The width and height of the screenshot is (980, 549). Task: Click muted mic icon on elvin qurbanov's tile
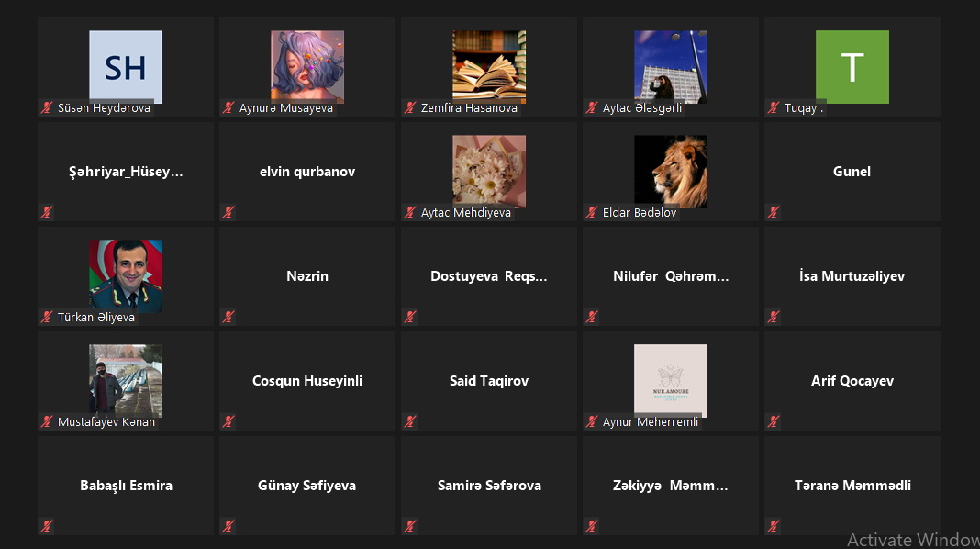tap(228, 212)
